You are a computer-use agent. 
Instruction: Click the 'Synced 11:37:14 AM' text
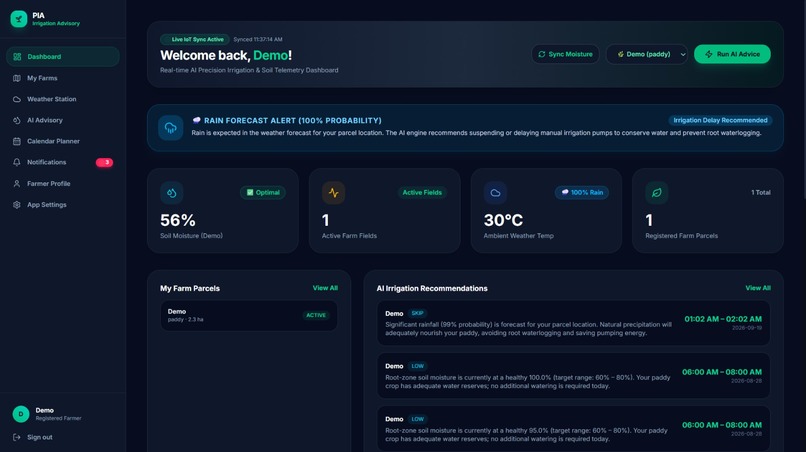(x=258, y=40)
